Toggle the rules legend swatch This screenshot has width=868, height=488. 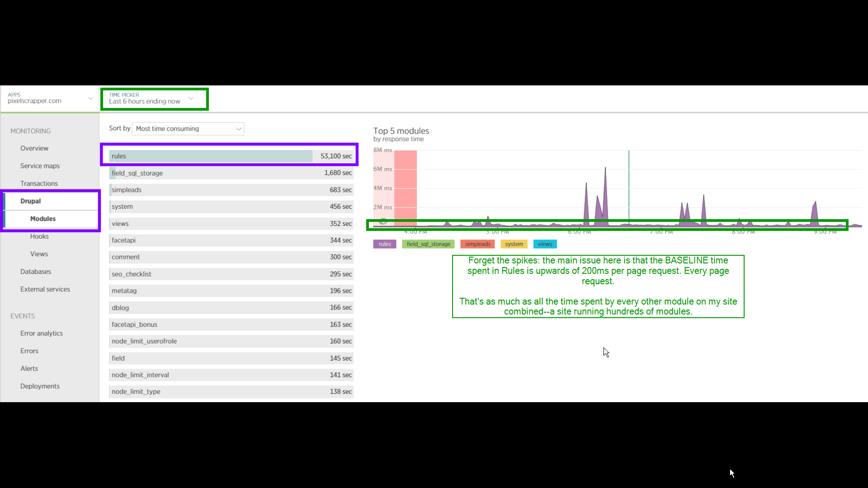(x=385, y=244)
